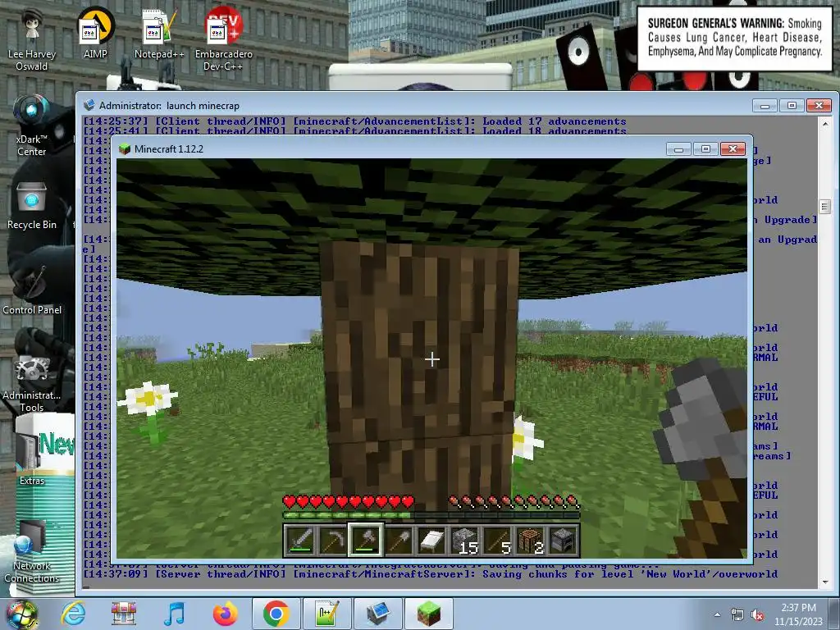Switch to Minecraft grass block taskbar button
The width and height of the screenshot is (840, 630).
point(428,614)
